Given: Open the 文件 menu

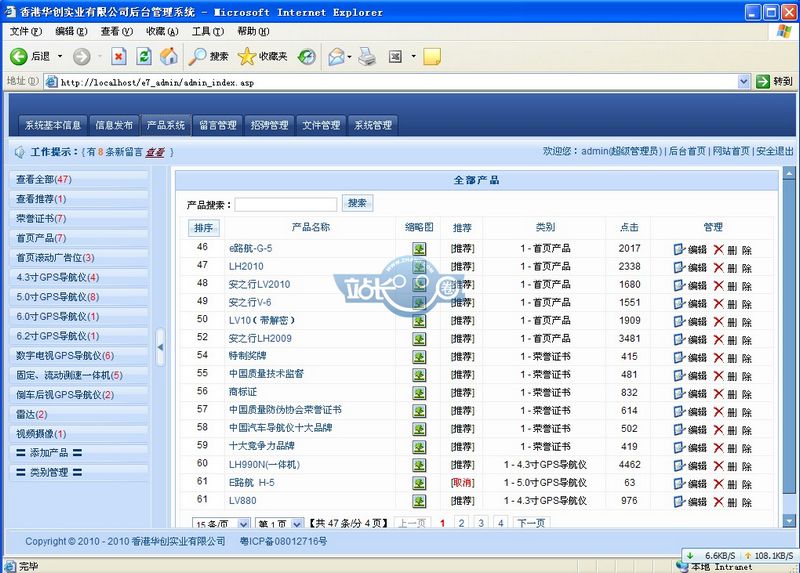Looking at the screenshot, I should 26,31.
